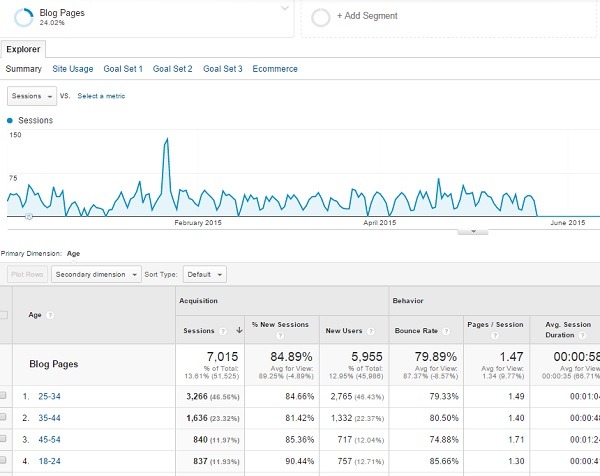
Task: Switch to the Goal Set 1 view
Action: click(x=123, y=69)
